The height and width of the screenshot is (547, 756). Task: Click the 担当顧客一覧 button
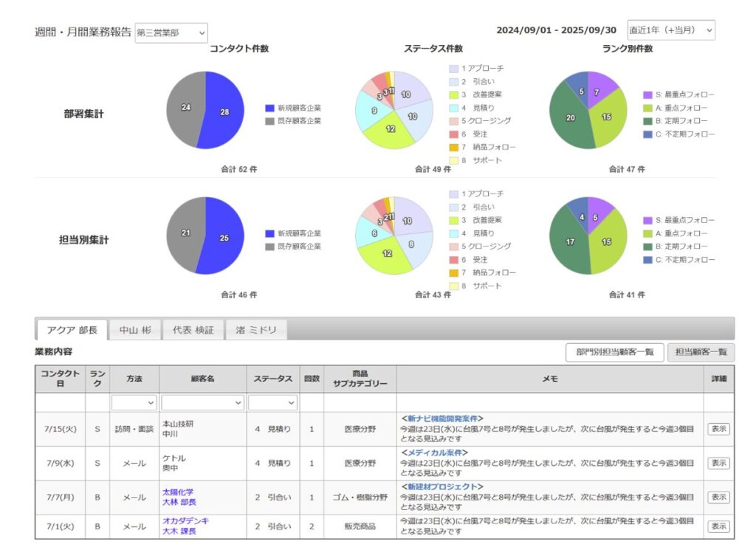click(x=701, y=352)
